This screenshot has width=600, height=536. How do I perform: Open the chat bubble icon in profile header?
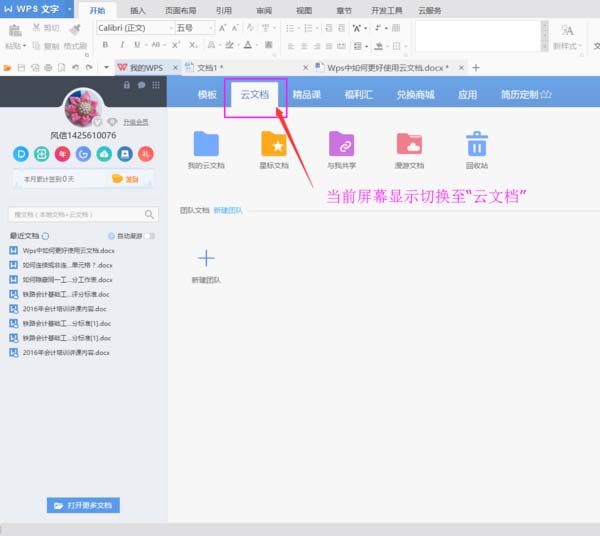pyautogui.click(x=141, y=85)
